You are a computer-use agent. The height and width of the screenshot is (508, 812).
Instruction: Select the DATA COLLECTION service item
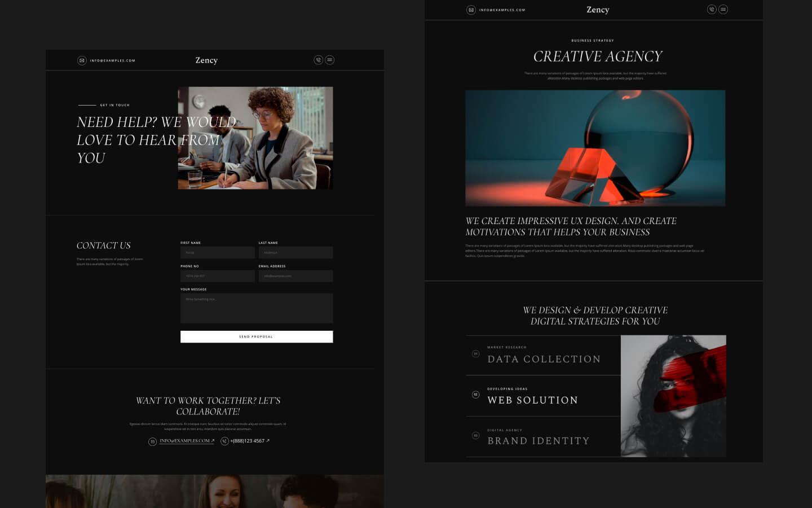tap(544, 359)
